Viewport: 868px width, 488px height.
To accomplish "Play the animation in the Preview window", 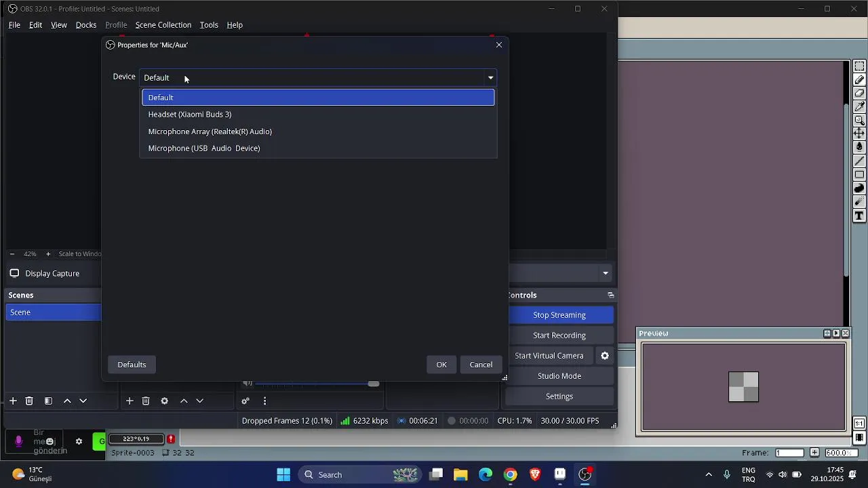I will coord(836,333).
